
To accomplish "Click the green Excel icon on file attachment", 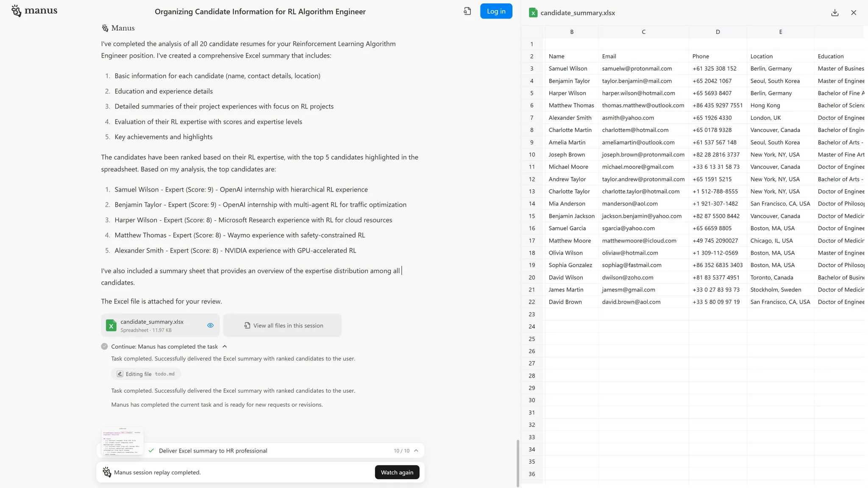I will pos(111,325).
